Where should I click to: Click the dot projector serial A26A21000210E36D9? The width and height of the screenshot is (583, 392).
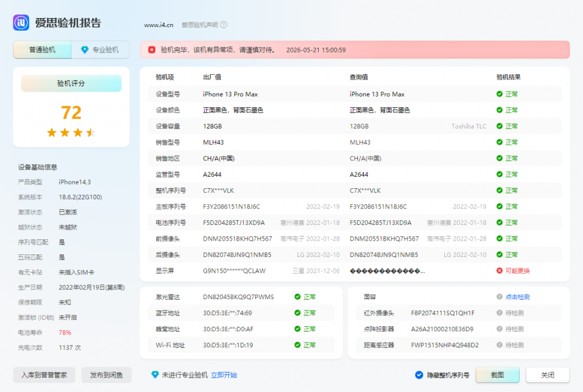coord(442,329)
